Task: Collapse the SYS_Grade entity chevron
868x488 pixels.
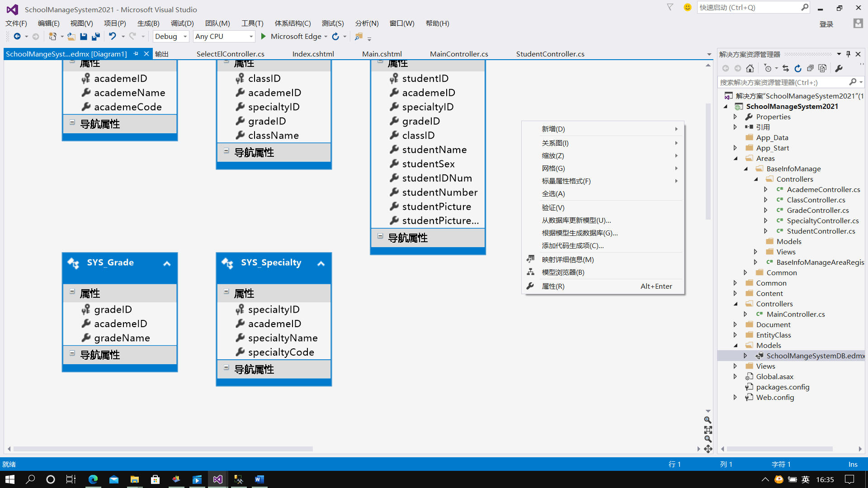Action: tap(167, 263)
